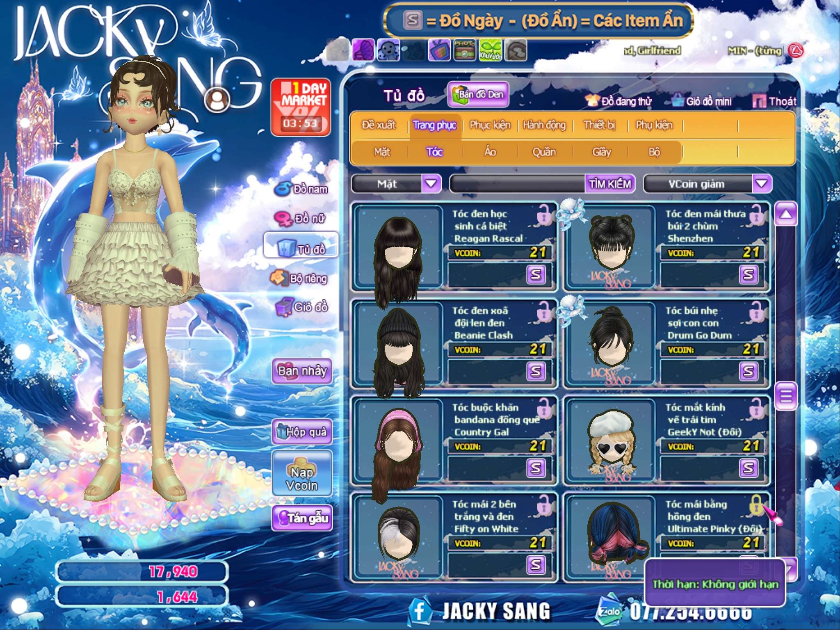
Task: Switch to the Đề xuất tab
Action: coord(379,125)
